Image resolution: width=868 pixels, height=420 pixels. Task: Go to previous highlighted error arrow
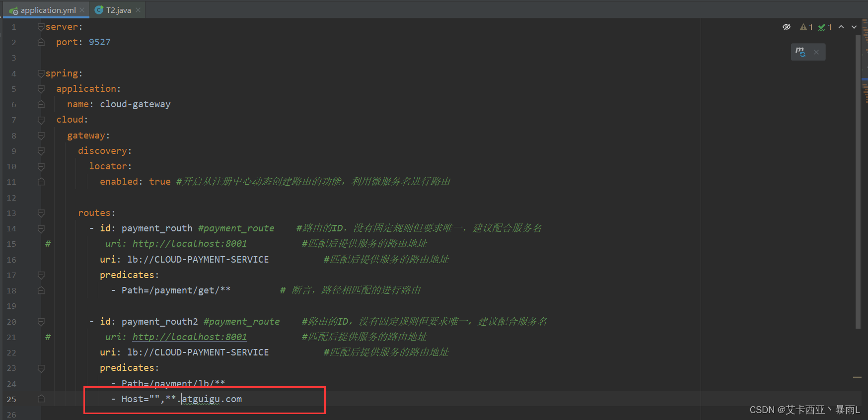pos(841,27)
